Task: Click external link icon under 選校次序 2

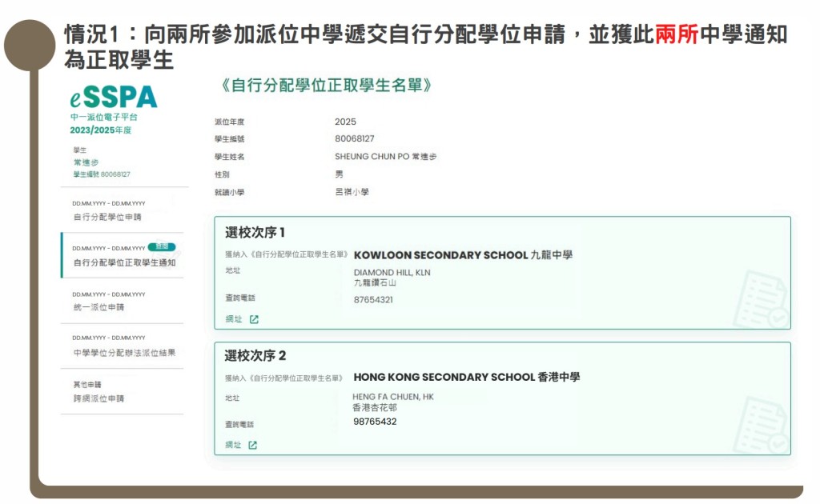Action: pos(253,445)
